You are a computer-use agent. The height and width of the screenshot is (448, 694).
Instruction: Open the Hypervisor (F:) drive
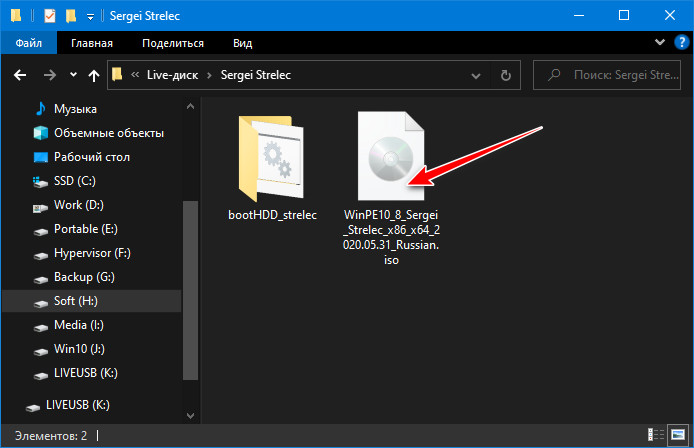(x=93, y=253)
